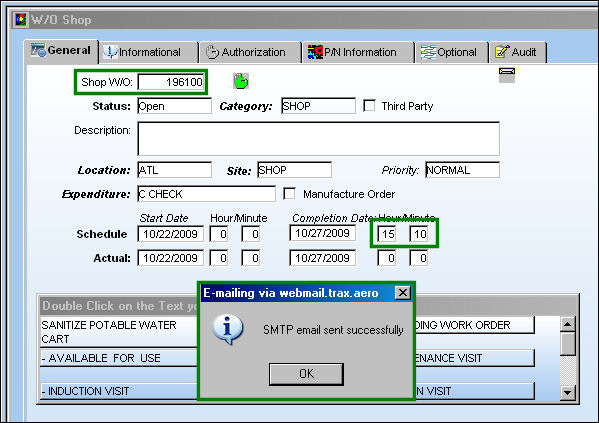The height and width of the screenshot is (423, 599).
Task: Click the cell ending in WORK ORDER
Action: point(475,325)
